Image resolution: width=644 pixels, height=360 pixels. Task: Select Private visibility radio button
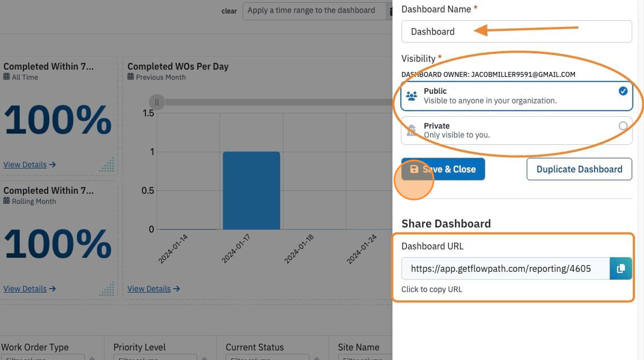pos(623,126)
